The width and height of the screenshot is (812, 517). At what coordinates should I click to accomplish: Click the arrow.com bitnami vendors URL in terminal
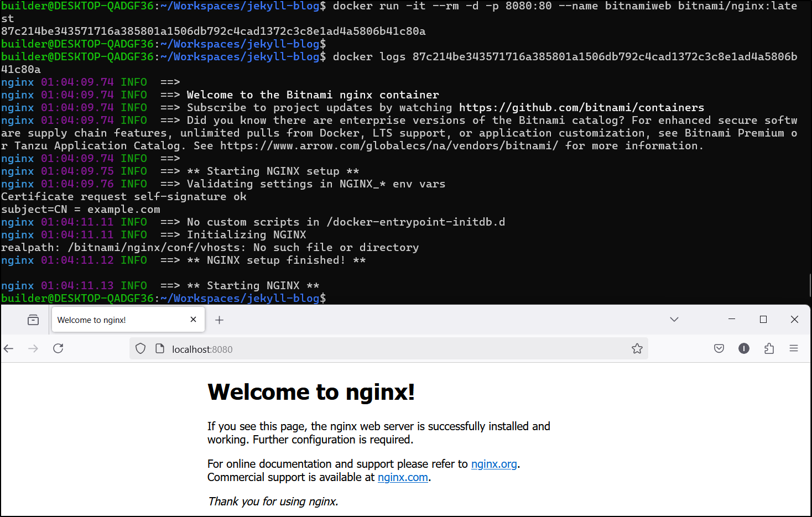[389, 146]
